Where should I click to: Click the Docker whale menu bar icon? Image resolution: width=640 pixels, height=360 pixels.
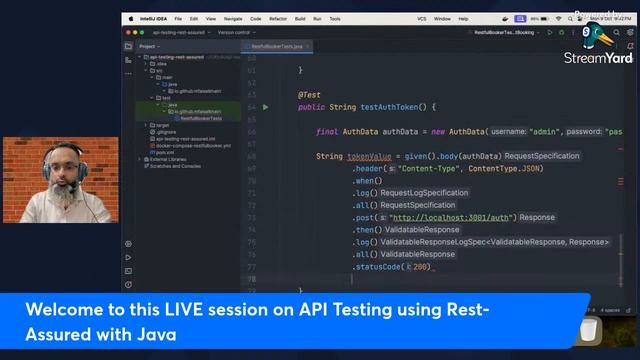pos(505,19)
